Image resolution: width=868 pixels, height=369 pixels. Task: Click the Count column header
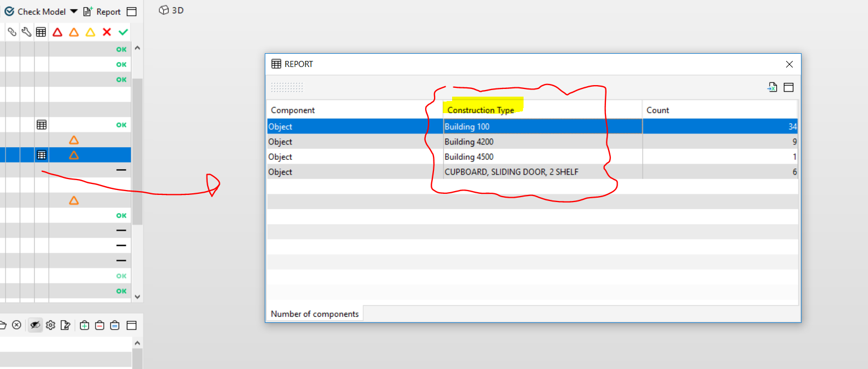pos(720,110)
